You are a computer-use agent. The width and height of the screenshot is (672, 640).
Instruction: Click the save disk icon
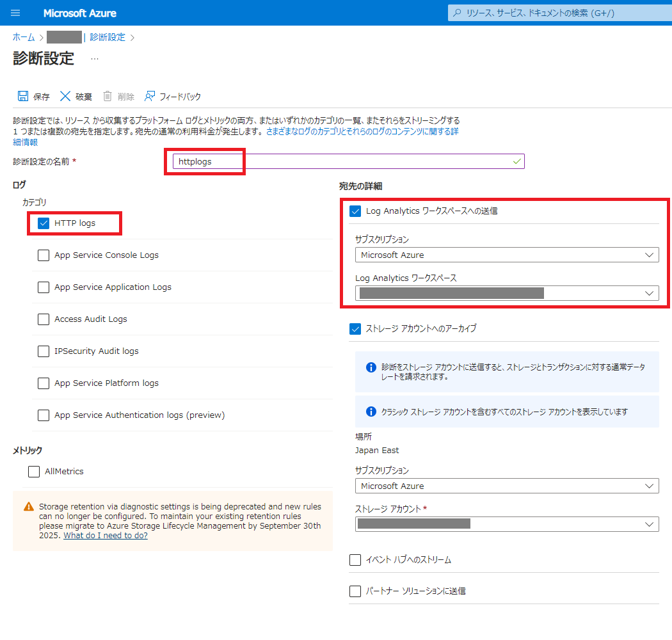22,96
